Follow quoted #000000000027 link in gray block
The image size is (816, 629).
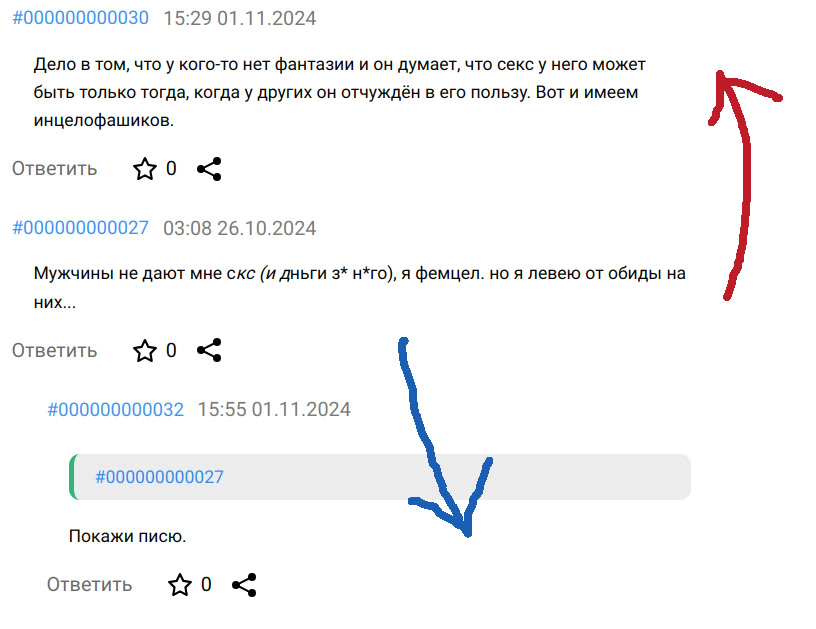coord(159,477)
